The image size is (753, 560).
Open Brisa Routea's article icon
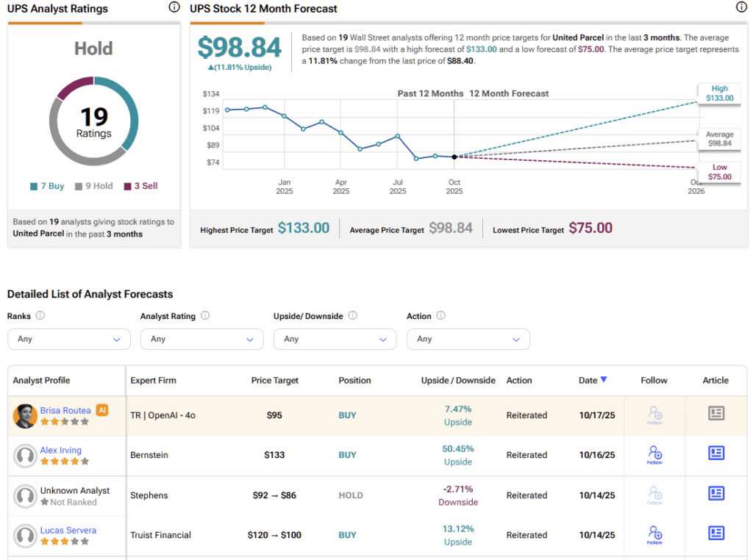coord(715,414)
